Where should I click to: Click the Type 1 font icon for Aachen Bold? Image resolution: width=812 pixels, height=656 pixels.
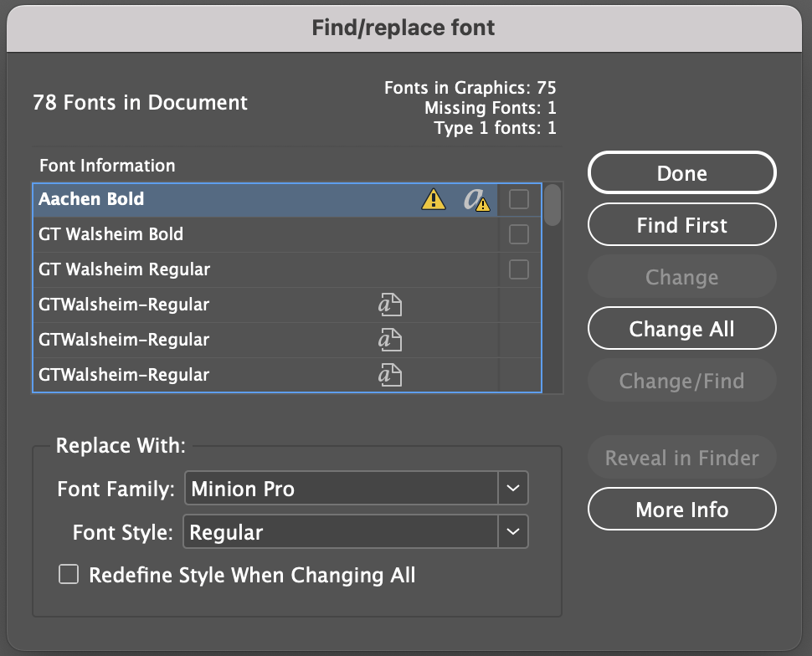[x=477, y=199]
